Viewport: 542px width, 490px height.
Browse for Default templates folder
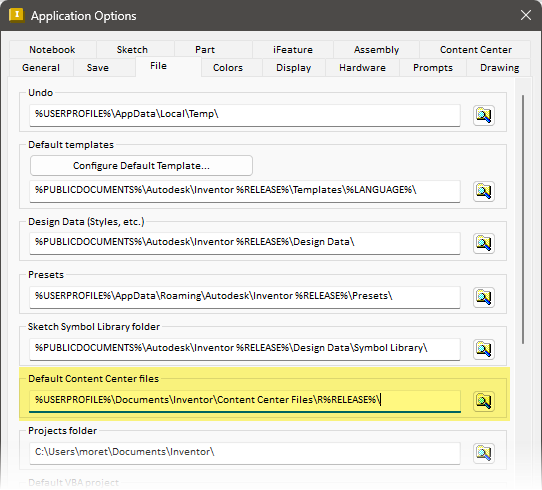[x=484, y=191]
